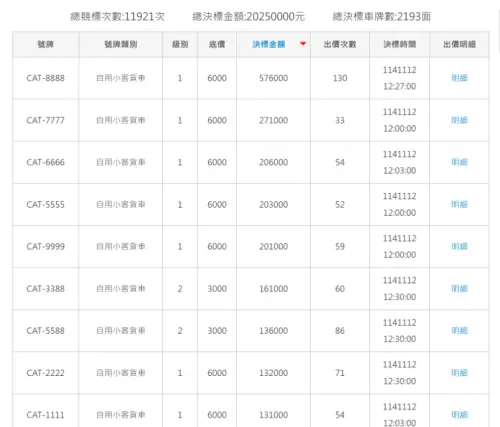The width and height of the screenshot is (500, 427).
Task: Select plate number CAT-9999
Action: pos(46,246)
